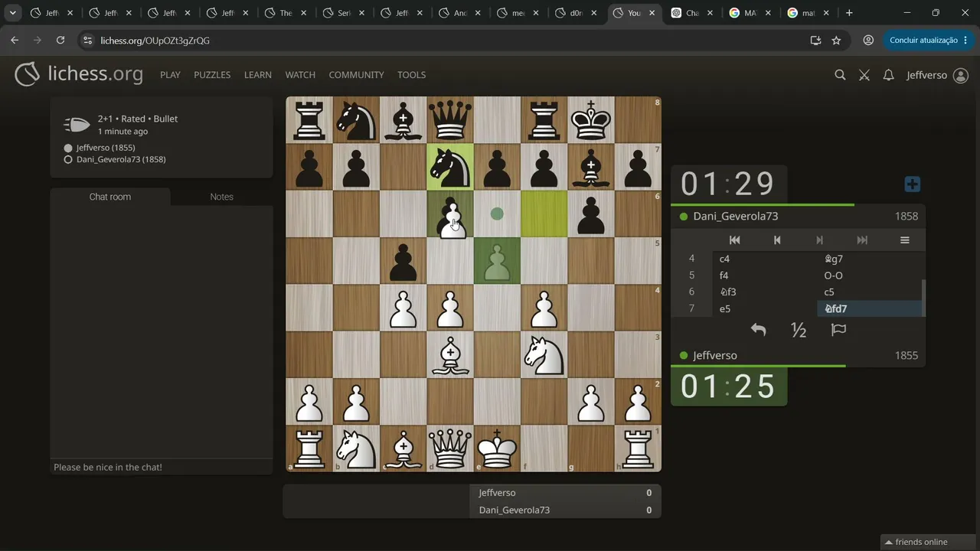Expand the Jeffverso user account menu

[x=938, y=75]
